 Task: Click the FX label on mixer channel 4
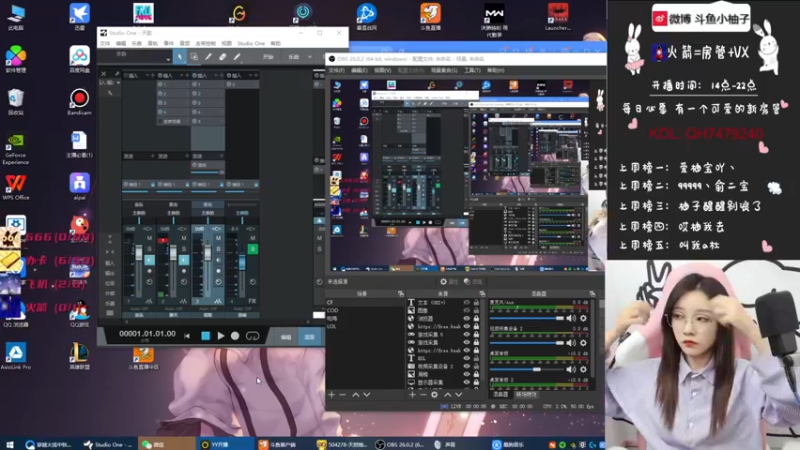[252, 301]
